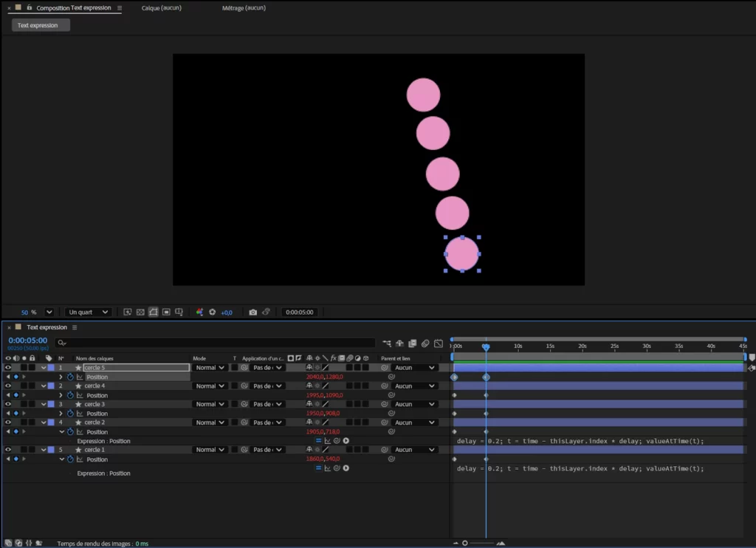Open the Aucun parent dropdown for cercle 4
Image resolution: width=756 pixels, height=548 pixels.
415,386
